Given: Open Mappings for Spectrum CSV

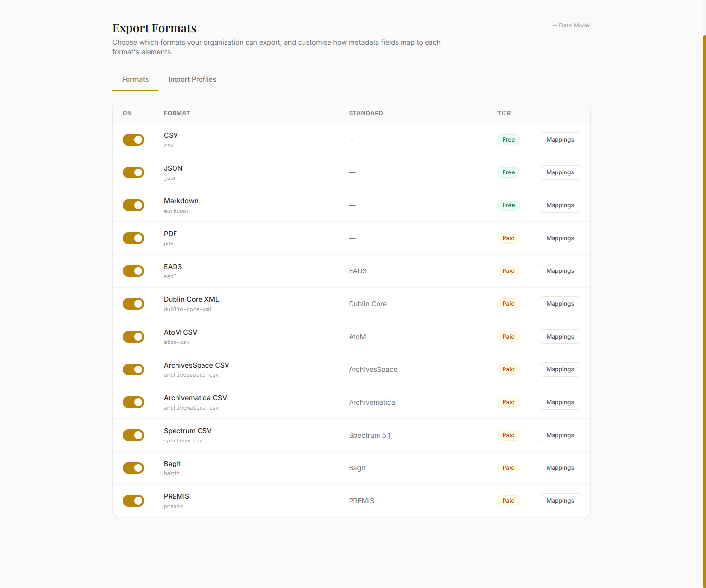Looking at the screenshot, I should click(x=560, y=435).
